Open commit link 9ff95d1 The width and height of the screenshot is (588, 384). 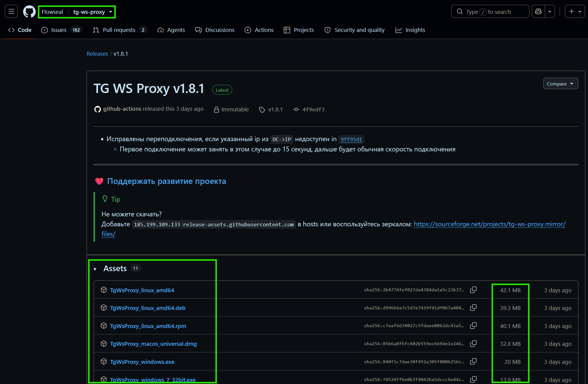coord(351,139)
